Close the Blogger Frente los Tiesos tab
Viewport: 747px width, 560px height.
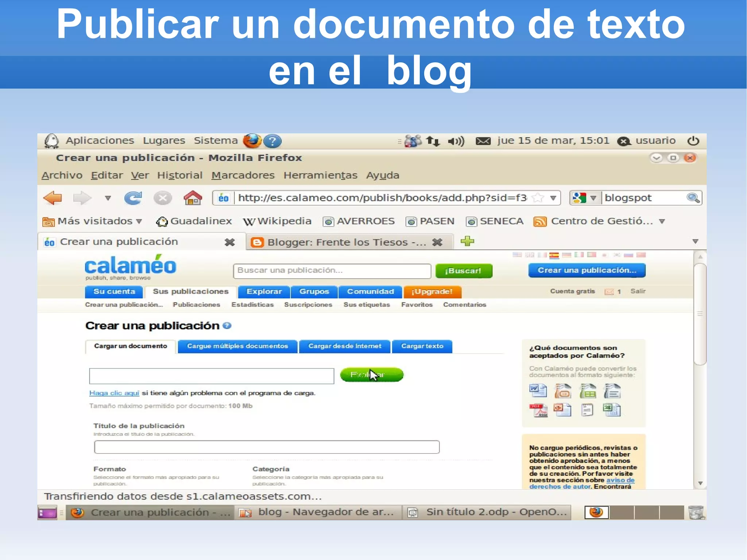pos(437,242)
